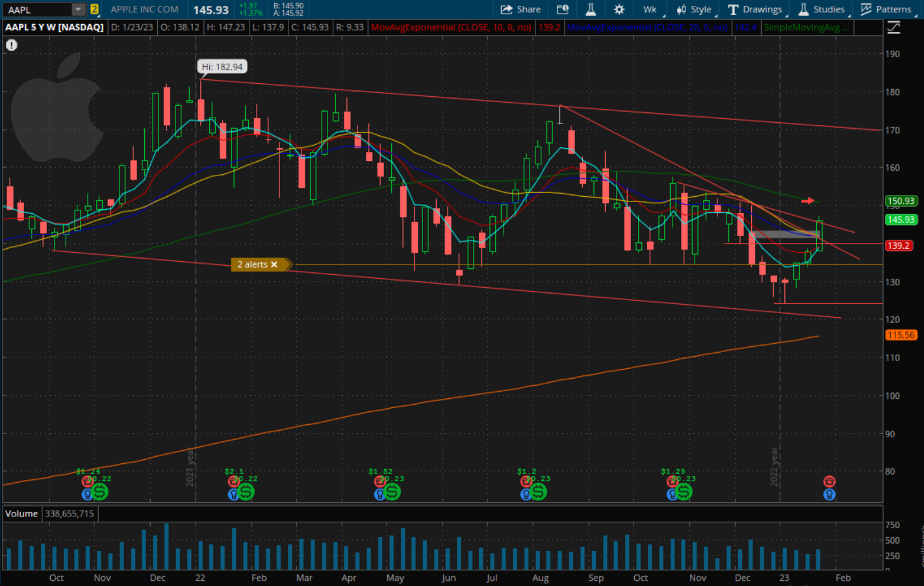
Task: Click the Dec label near the 2021 year line
Action: 157,578
